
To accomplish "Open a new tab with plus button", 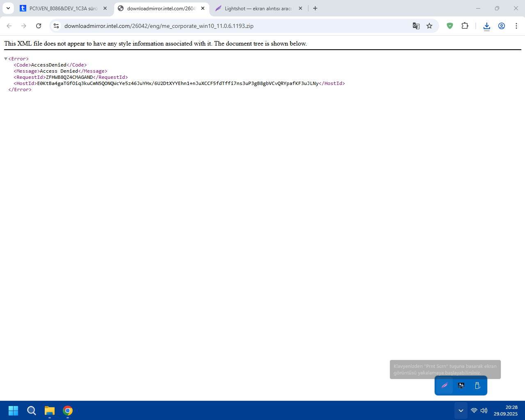I will 315,8.
